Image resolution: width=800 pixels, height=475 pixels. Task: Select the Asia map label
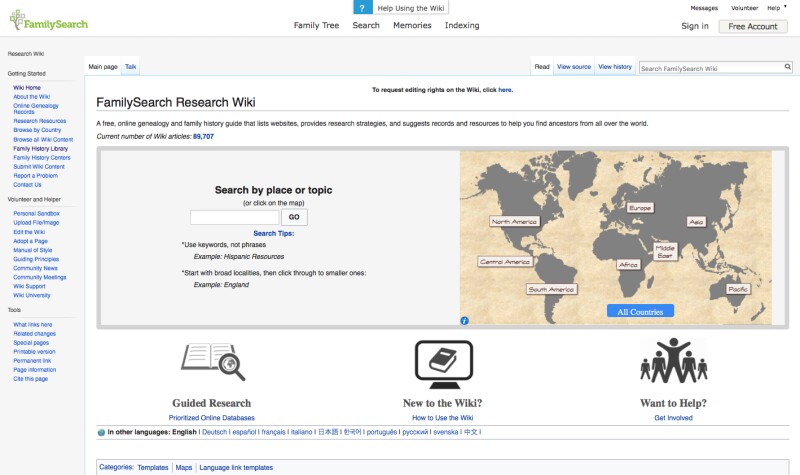(696, 222)
